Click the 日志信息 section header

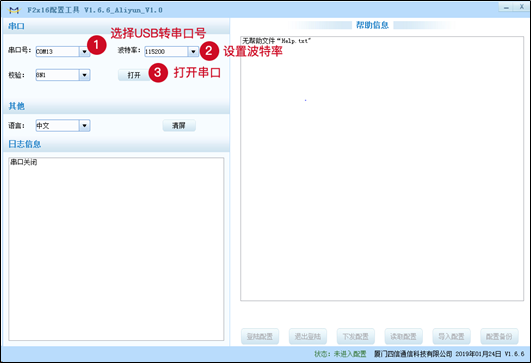24,144
